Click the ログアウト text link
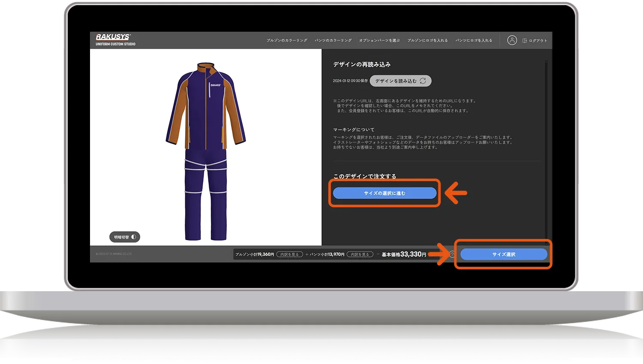 [538, 41]
